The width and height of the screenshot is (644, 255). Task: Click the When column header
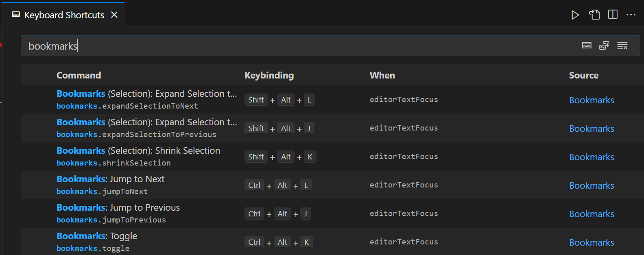coord(382,75)
